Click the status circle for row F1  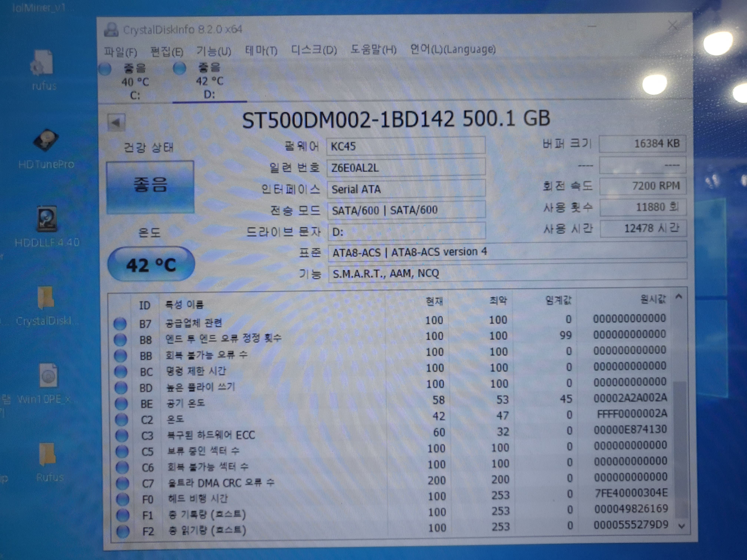[123, 515]
